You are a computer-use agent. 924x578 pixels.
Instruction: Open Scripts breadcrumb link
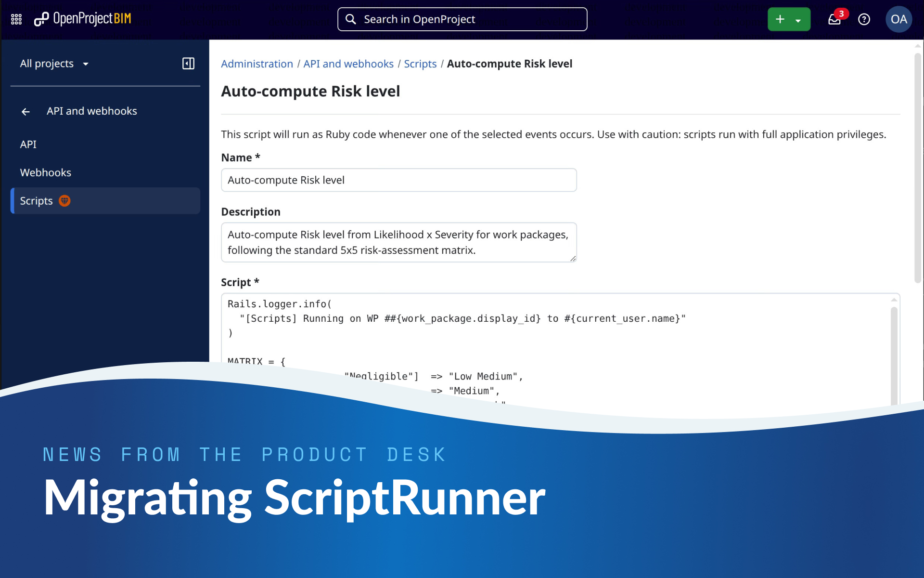(x=420, y=64)
